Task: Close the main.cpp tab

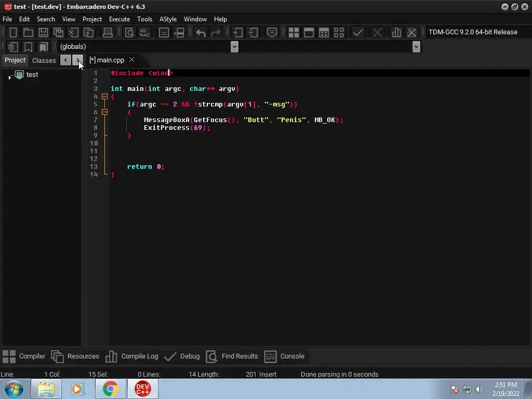Action: 131,60
